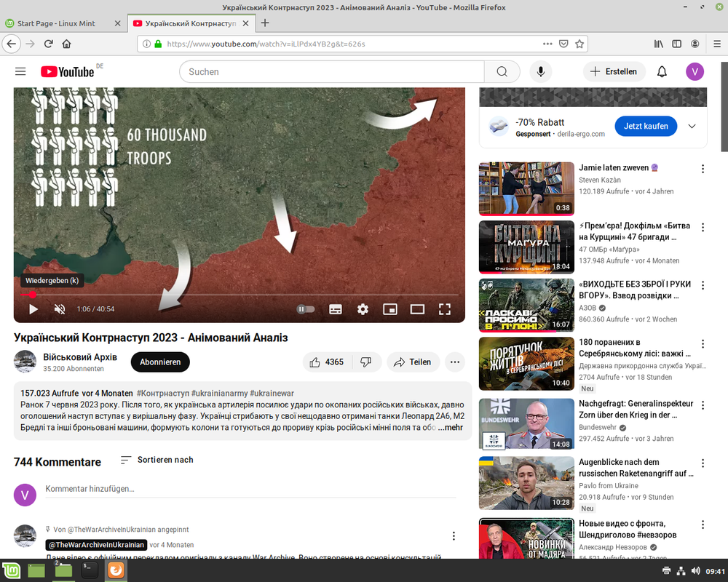Screen dimensions: 728x582
Task: Open the player settings gear
Action: (x=363, y=309)
